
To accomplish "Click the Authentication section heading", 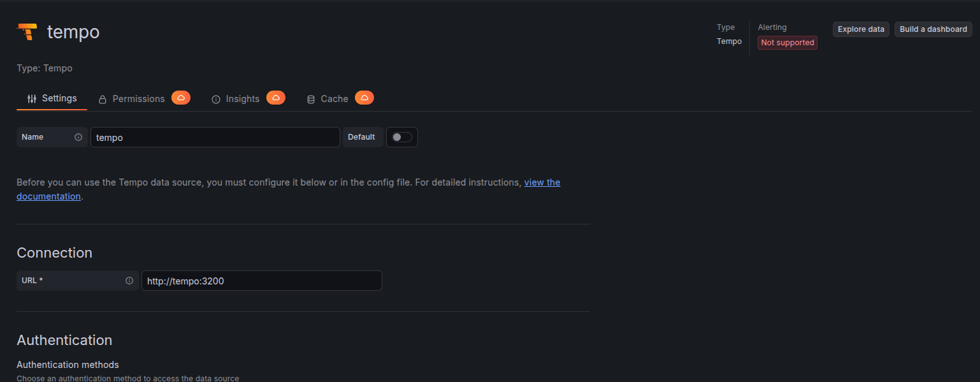I will pyautogui.click(x=64, y=340).
